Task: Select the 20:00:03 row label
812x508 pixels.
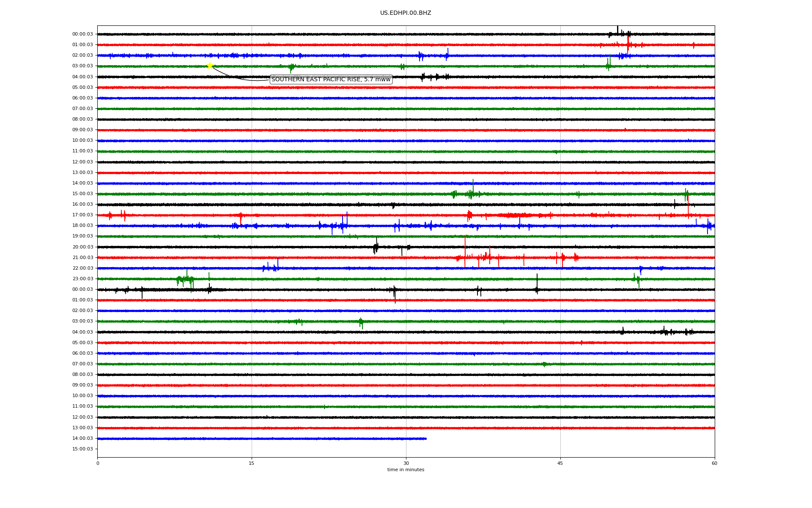Action: [82, 247]
